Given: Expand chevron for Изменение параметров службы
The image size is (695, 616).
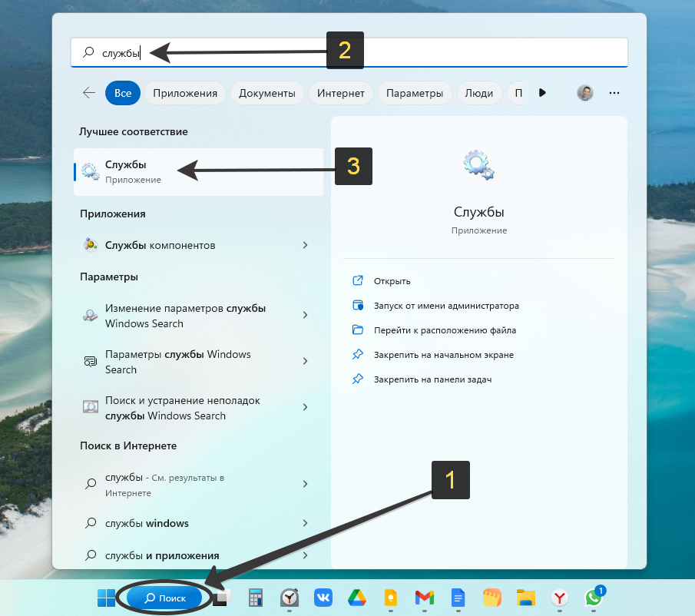Looking at the screenshot, I should (305, 315).
